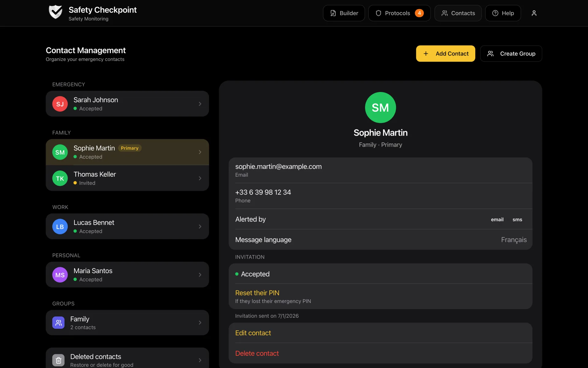Click the Primary badge beside Sophie Martin
This screenshot has width=588, height=368.
tap(130, 148)
